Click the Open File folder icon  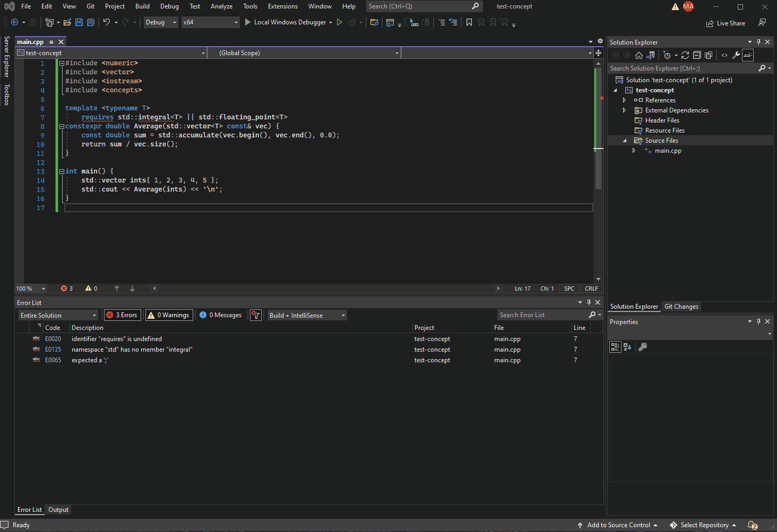pyautogui.click(x=67, y=22)
